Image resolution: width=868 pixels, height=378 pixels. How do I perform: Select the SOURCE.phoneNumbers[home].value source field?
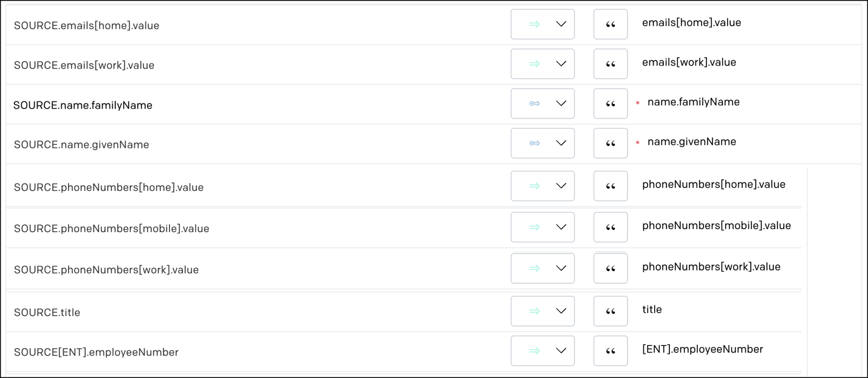[x=109, y=188]
